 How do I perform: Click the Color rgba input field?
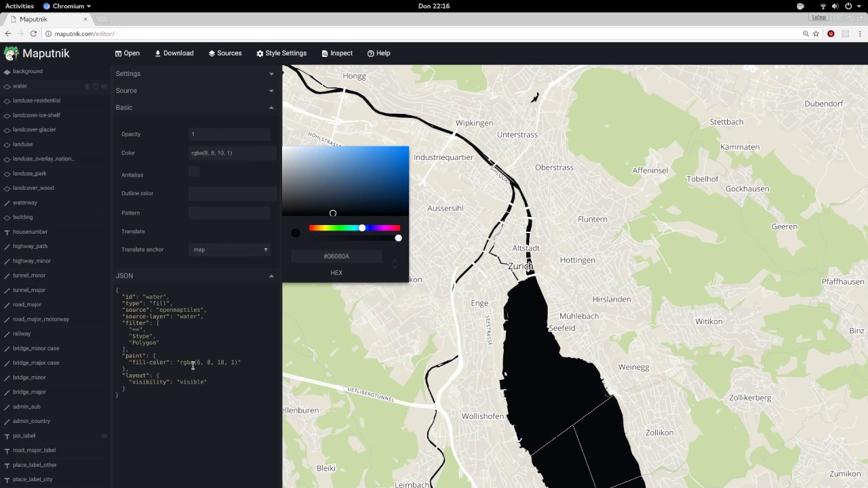click(x=233, y=153)
